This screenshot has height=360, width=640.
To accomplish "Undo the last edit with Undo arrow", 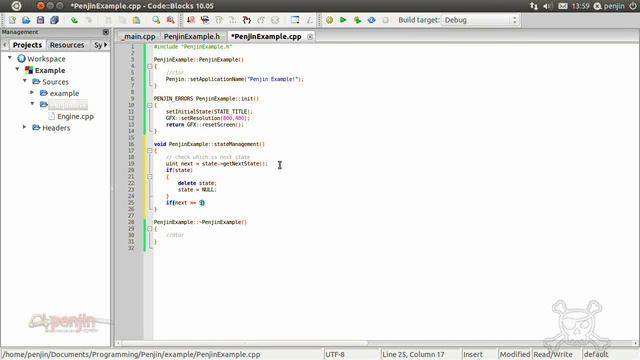I will coord(74,20).
